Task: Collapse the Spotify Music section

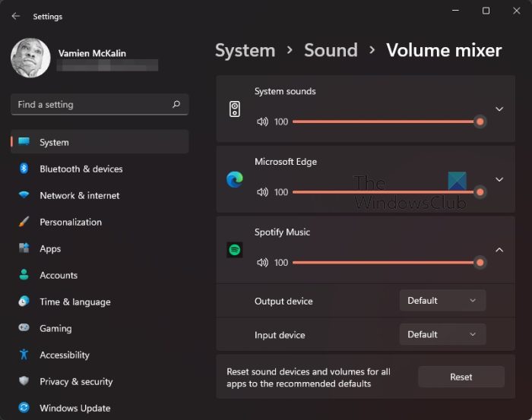Action: [x=499, y=250]
